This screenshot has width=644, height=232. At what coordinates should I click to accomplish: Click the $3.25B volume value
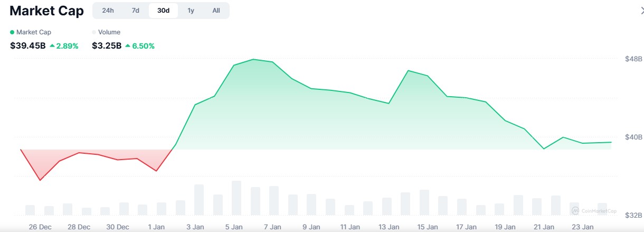pyautogui.click(x=107, y=46)
